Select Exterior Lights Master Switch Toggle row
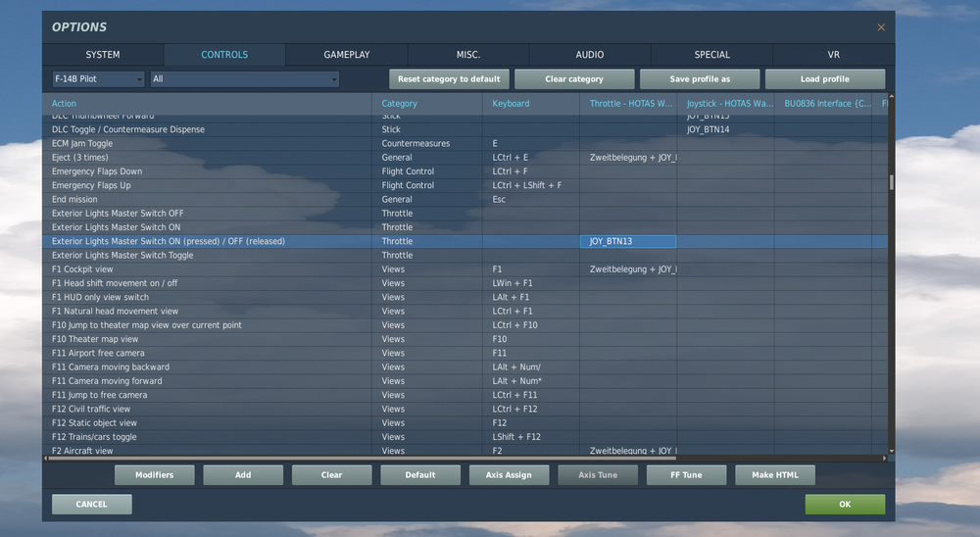This screenshot has height=537, width=980. click(465, 255)
